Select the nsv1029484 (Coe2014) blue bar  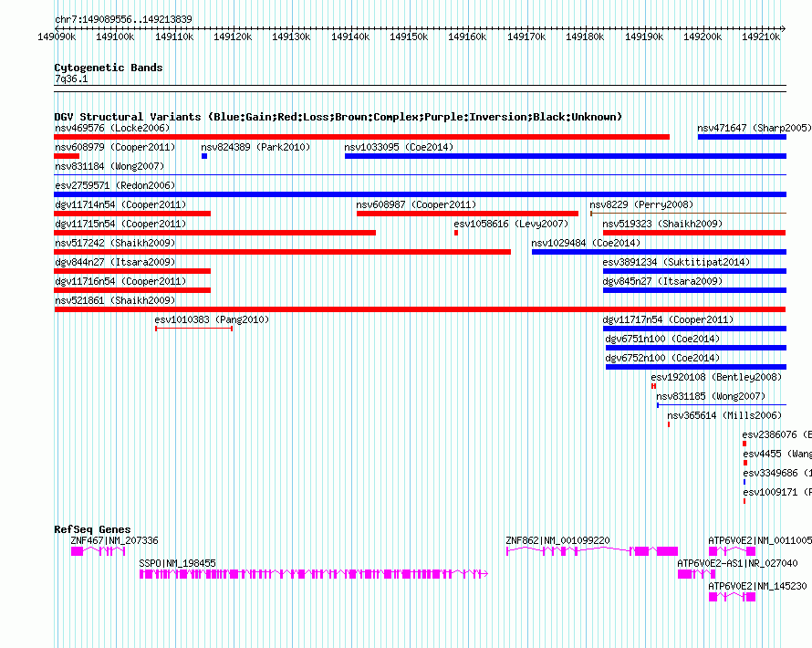(660, 252)
